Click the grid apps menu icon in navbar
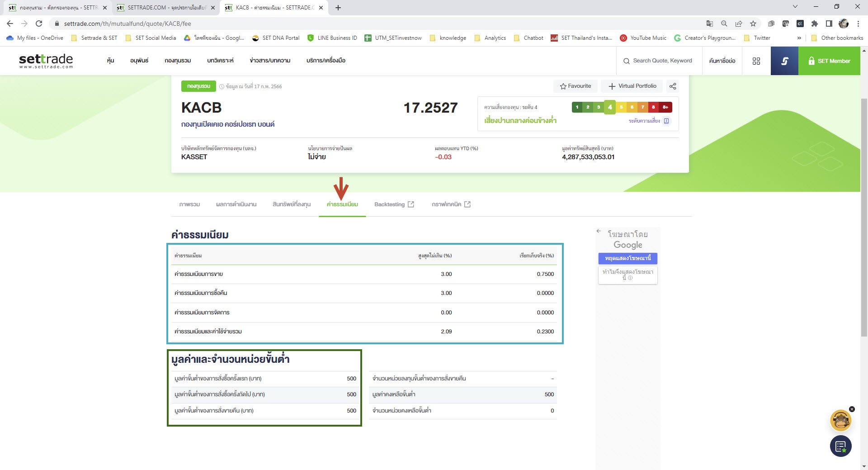This screenshot has width=868, height=470. click(756, 61)
